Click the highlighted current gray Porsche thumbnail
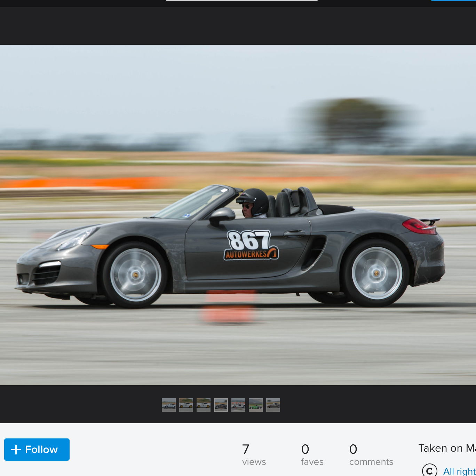The height and width of the screenshot is (476, 476). [221, 405]
